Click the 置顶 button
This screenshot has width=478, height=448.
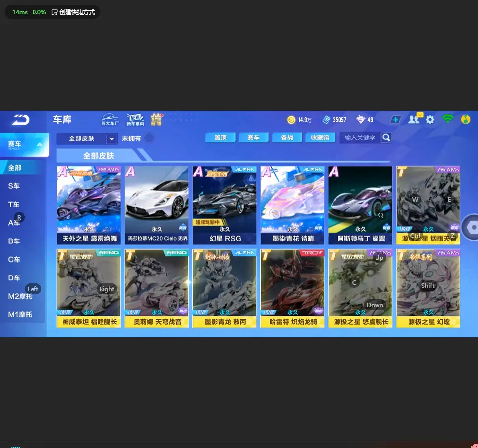pyautogui.click(x=220, y=138)
